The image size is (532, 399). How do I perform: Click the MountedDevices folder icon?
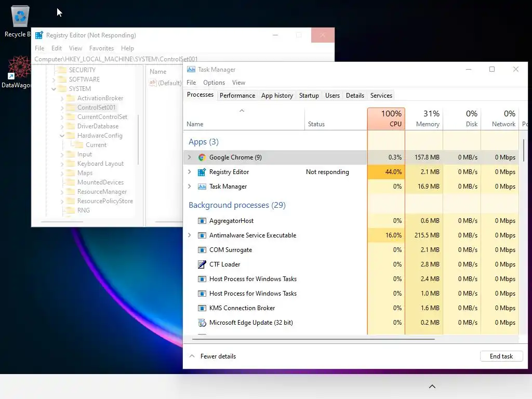(x=71, y=182)
